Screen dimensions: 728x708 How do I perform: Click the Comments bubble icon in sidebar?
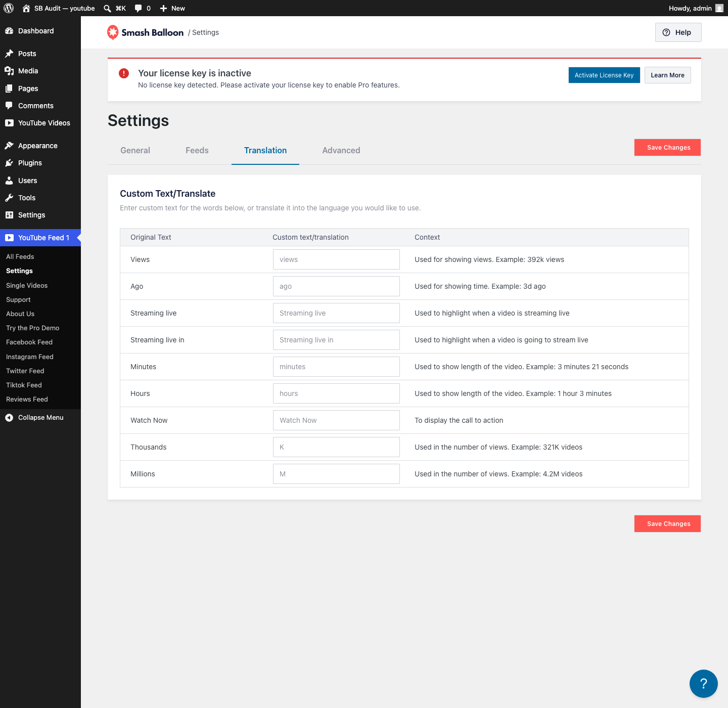[x=9, y=106]
